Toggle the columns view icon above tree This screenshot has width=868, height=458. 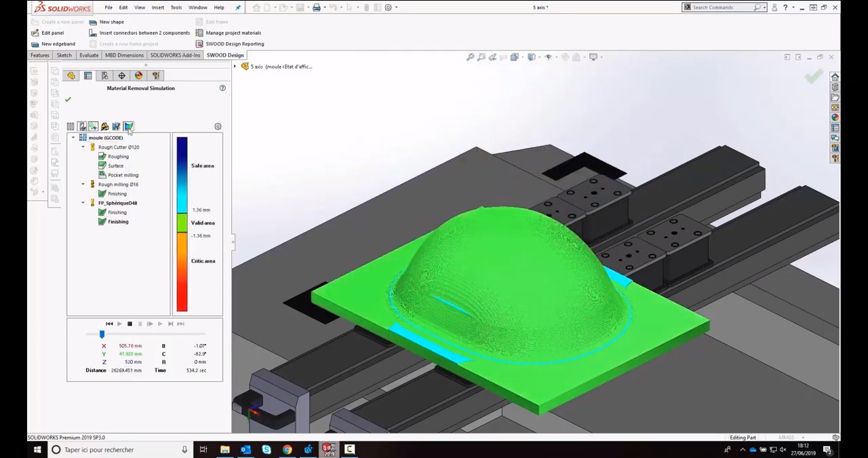(x=71, y=126)
